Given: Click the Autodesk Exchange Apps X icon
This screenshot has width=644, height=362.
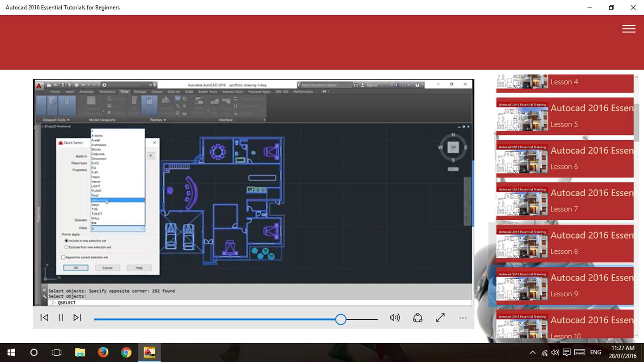Looking at the screenshot, I should pyautogui.click(x=397, y=85).
